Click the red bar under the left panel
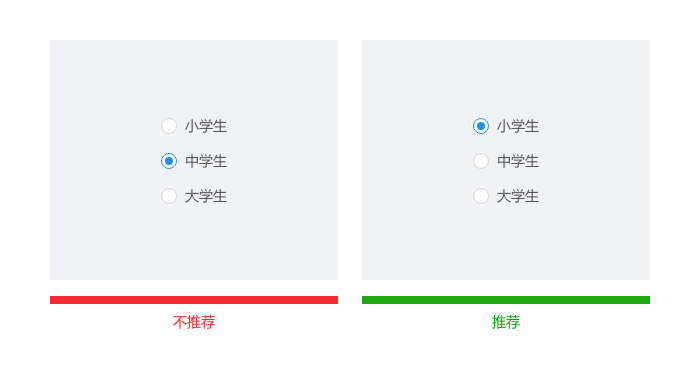 click(x=194, y=300)
